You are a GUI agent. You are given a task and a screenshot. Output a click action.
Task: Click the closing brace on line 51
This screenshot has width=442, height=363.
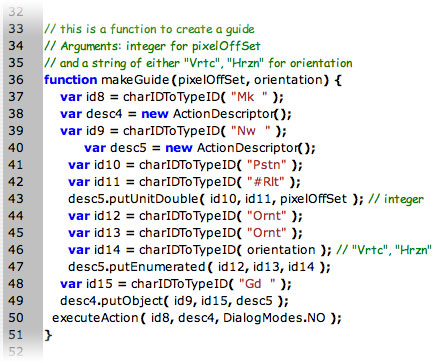[x=48, y=335]
